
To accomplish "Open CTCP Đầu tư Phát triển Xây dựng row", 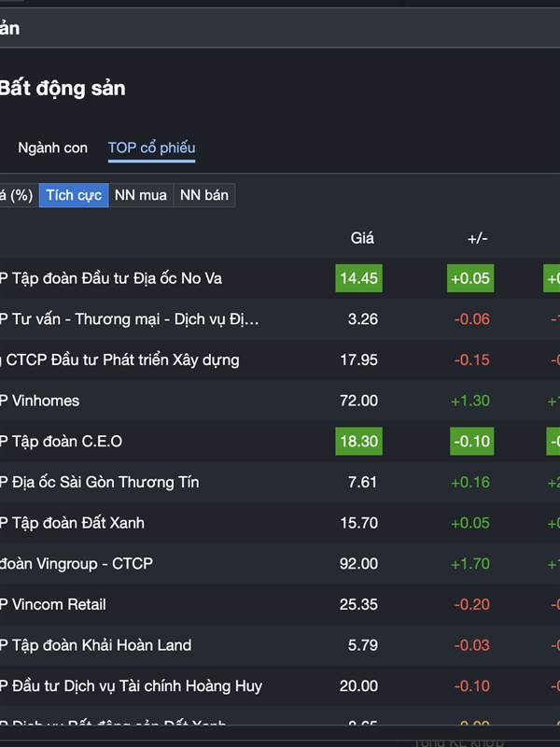I will click(x=280, y=359).
